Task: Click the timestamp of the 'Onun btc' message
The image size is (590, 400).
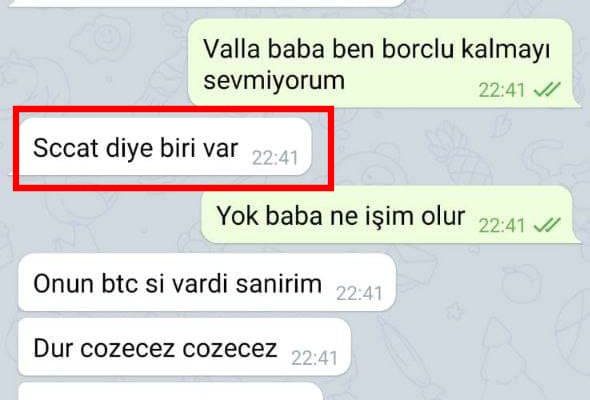Action: point(359,294)
